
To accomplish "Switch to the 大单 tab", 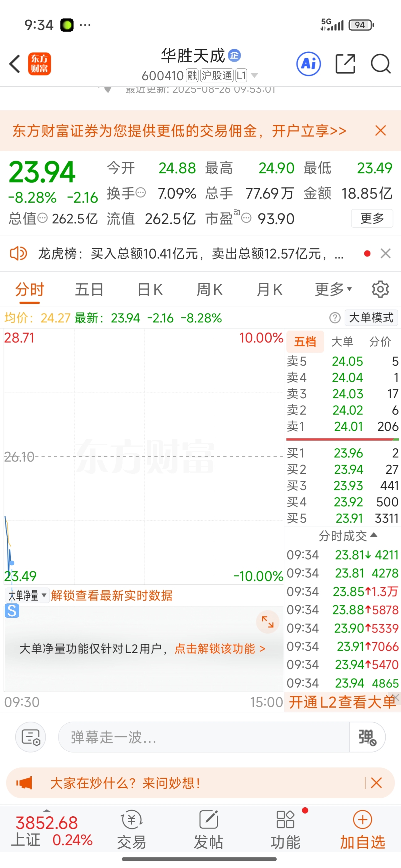I will pyautogui.click(x=342, y=342).
